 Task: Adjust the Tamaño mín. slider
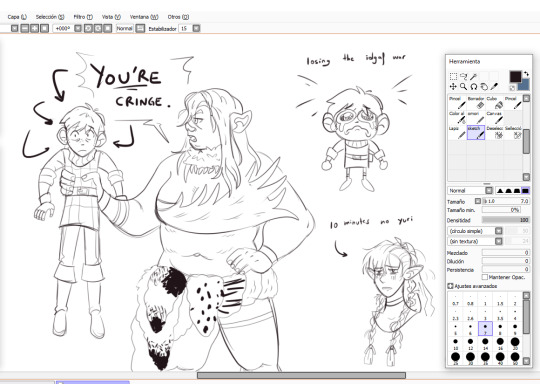coord(501,209)
